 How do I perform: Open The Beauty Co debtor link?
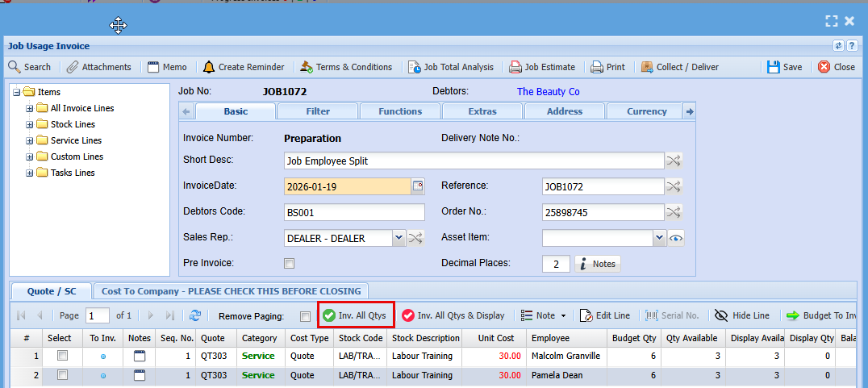(x=548, y=92)
